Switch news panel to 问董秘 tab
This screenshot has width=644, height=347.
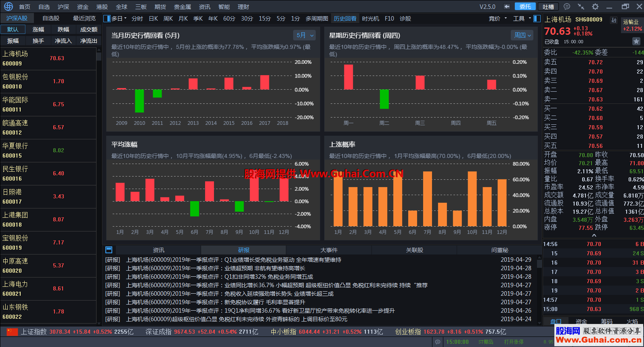[499, 250]
